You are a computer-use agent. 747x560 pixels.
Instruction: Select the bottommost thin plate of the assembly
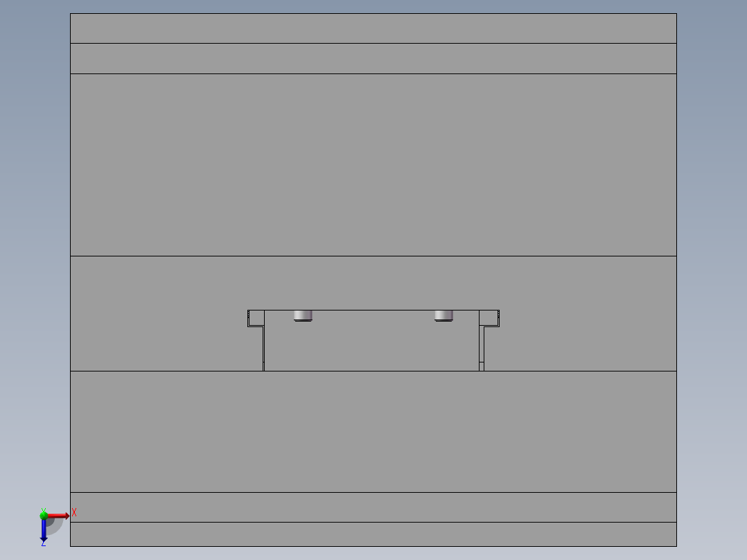373,534
